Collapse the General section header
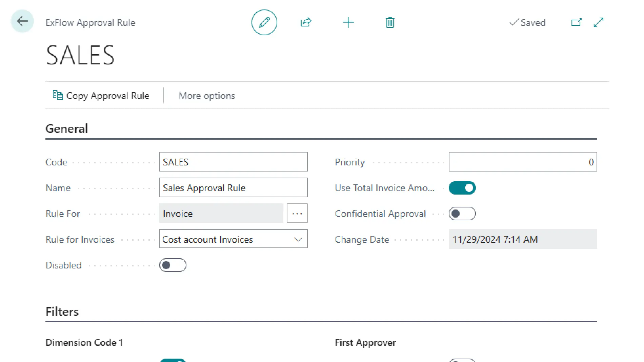644x362 pixels. (x=67, y=129)
